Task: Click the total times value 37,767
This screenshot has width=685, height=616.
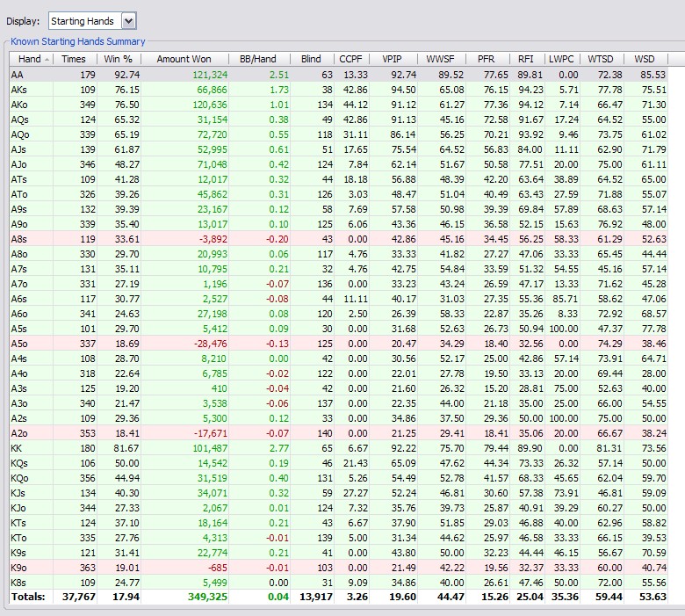Action: 79,597
